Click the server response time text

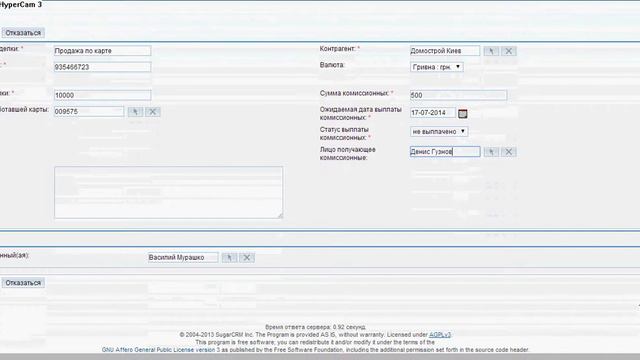coord(315,327)
